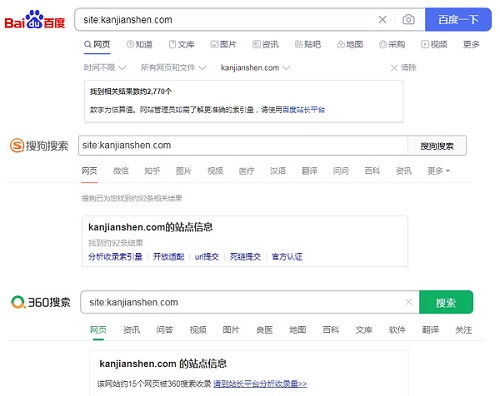Screen dimensions: 500x396
Task: Open Sogou 百科 tab
Action: click(x=372, y=171)
